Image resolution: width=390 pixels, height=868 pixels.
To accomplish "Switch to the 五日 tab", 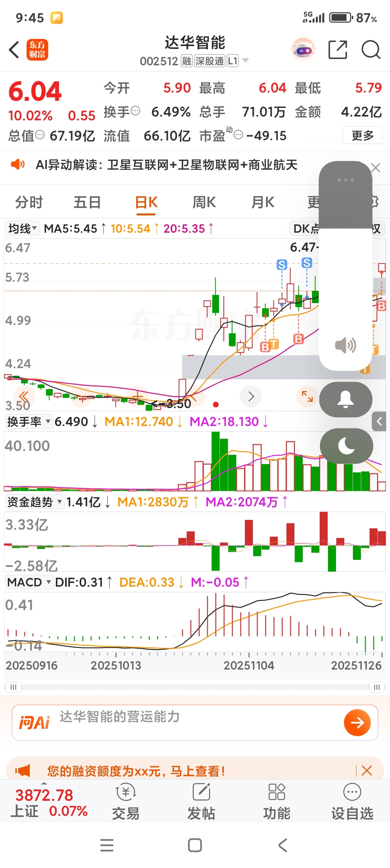I will click(x=87, y=203).
